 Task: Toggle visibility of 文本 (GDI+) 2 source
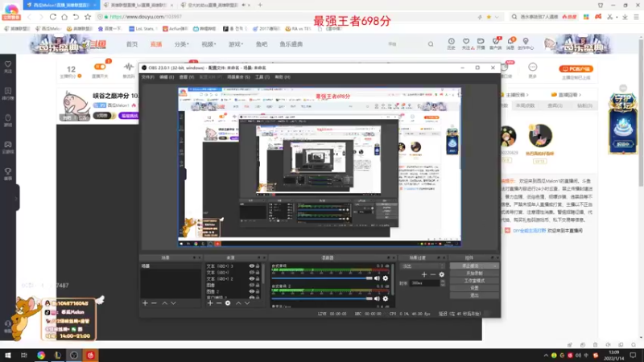coord(252,278)
